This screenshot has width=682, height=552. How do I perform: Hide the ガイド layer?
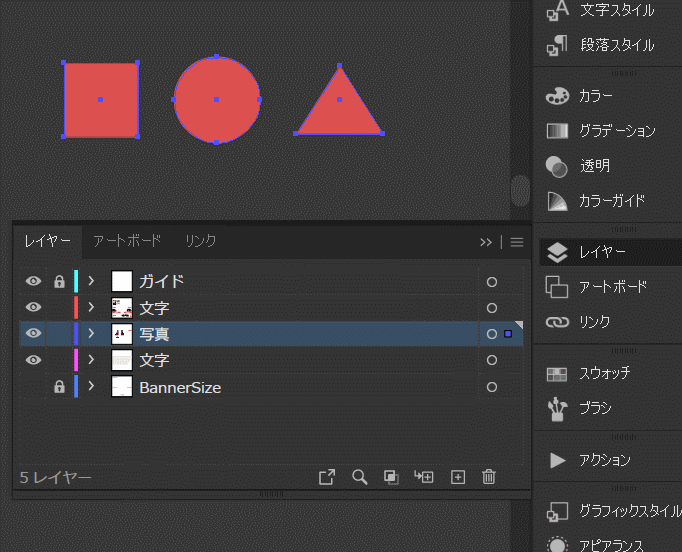coord(33,281)
